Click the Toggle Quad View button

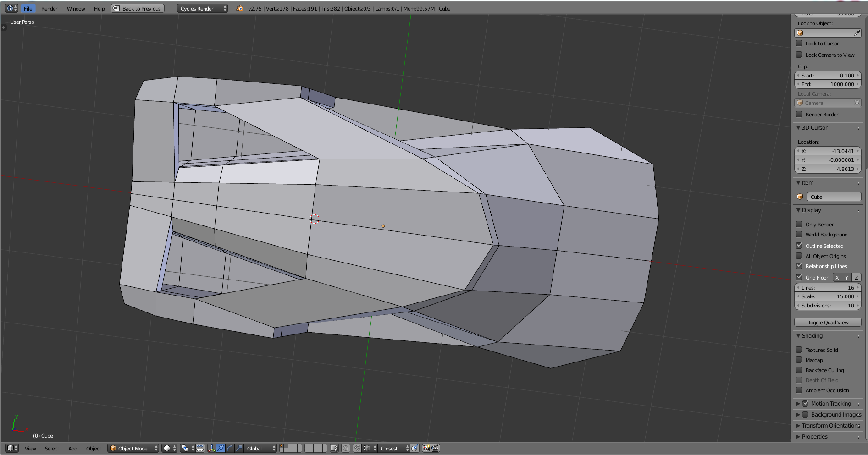tap(828, 323)
